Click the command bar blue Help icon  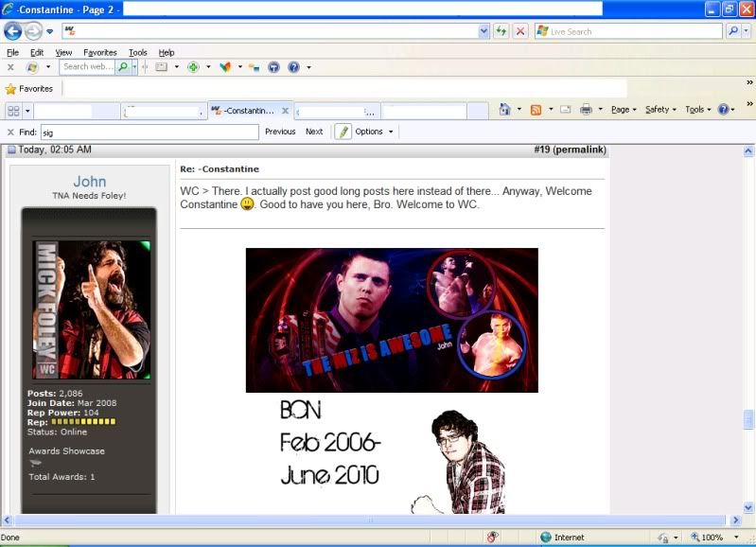coord(723,110)
